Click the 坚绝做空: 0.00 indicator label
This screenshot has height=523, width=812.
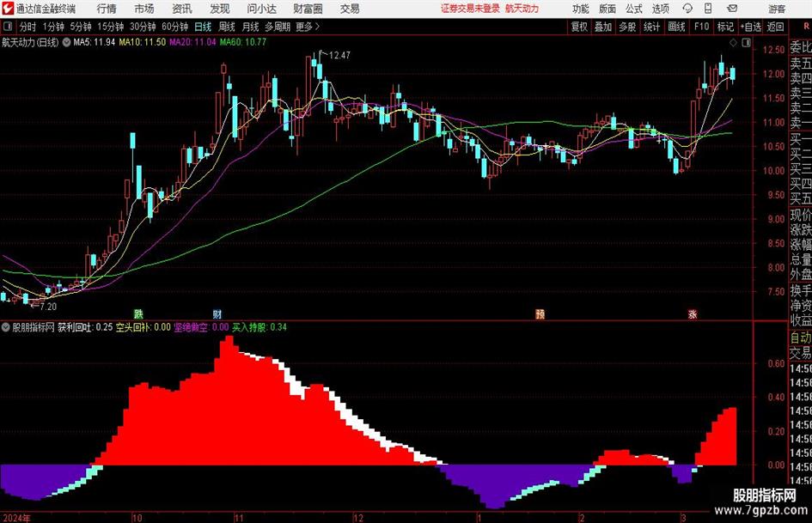coord(201,327)
